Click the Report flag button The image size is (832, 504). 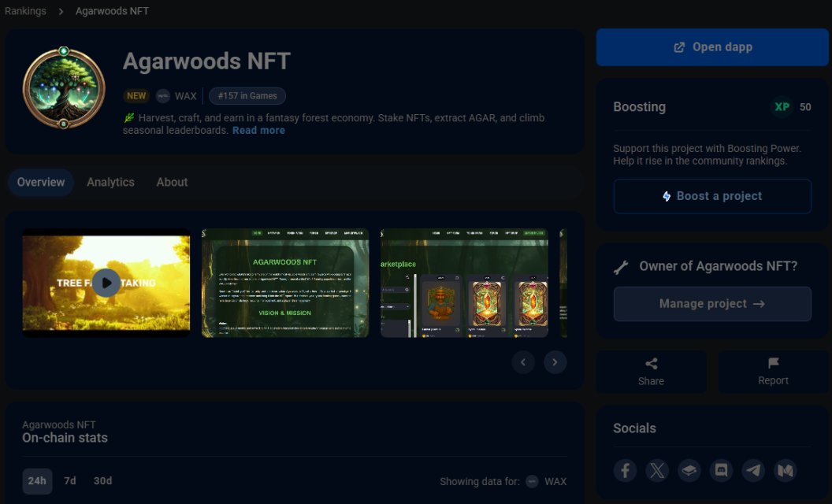[x=773, y=372]
